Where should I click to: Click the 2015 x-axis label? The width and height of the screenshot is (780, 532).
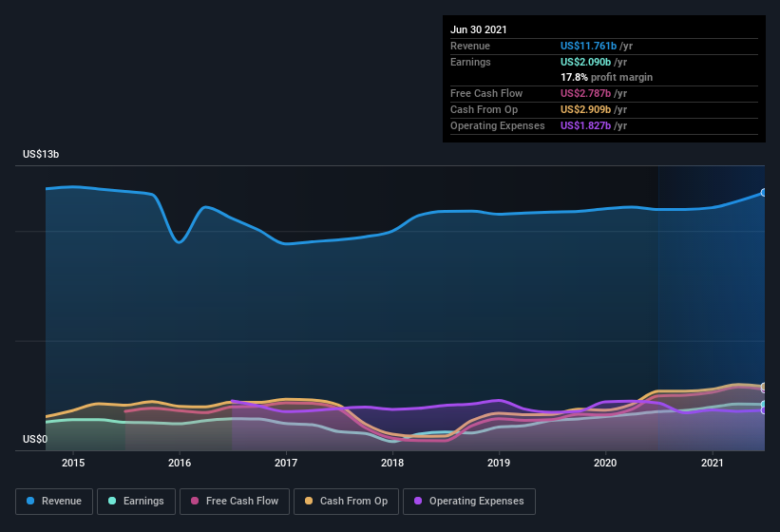pyautogui.click(x=73, y=463)
